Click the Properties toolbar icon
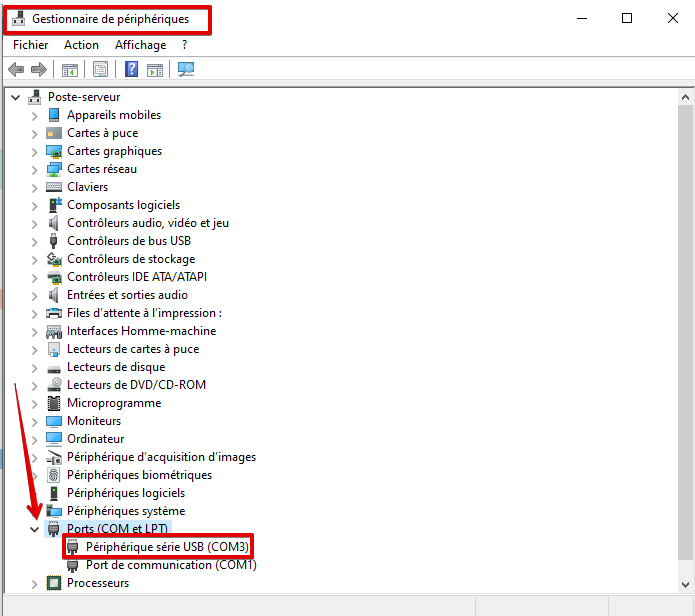This screenshot has height=616, width=695. pyautogui.click(x=101, y=70)
